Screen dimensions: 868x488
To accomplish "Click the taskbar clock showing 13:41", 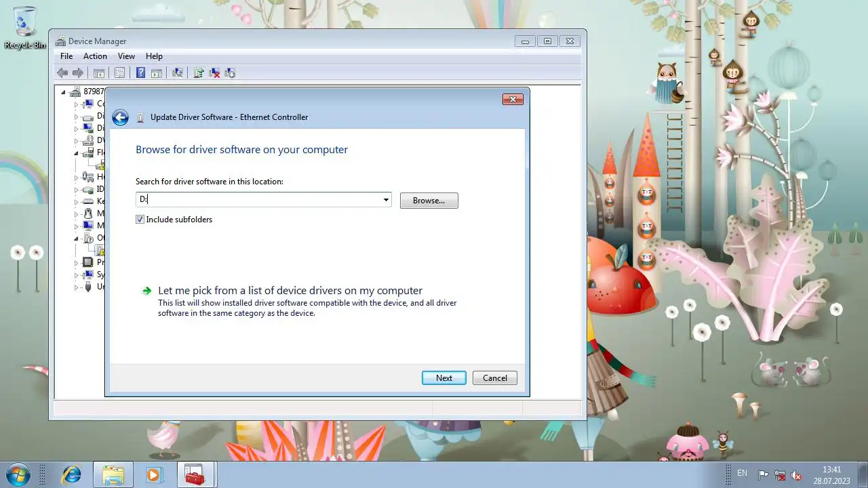I will pyautogui.click(x=831, y=474).
